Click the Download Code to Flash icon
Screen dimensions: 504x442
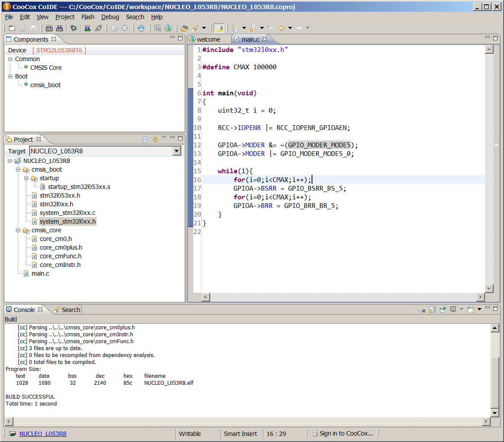(88, 28)
